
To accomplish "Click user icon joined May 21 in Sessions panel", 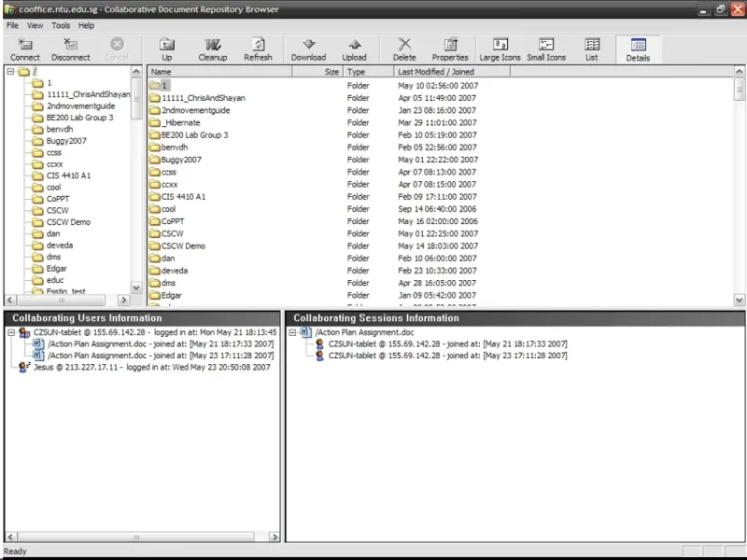I will click(x=319, y=343).
